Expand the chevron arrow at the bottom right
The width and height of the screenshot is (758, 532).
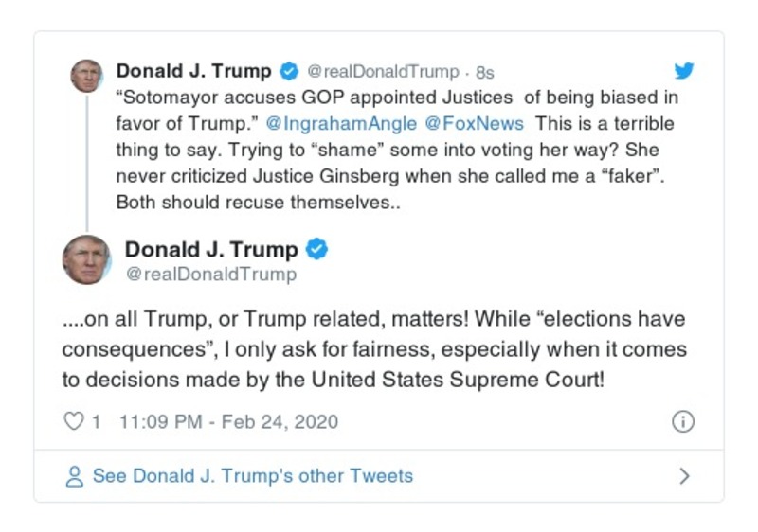[x=684, y=476]
